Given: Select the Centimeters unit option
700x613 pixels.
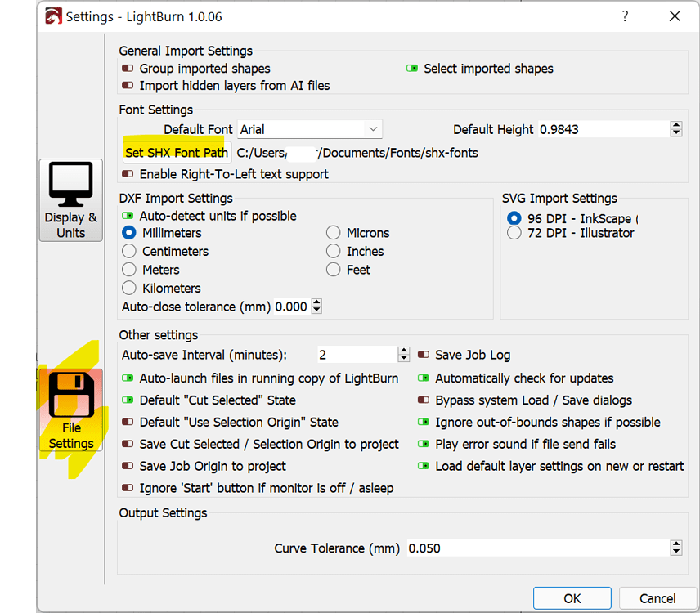Looking at the screenshot, I should [x=129, y=252].
